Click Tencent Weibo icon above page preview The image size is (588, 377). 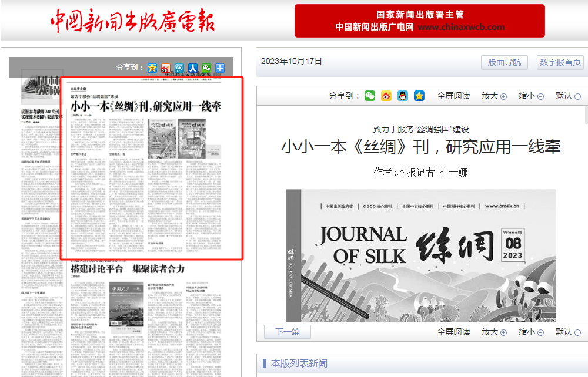pos(179,68)
